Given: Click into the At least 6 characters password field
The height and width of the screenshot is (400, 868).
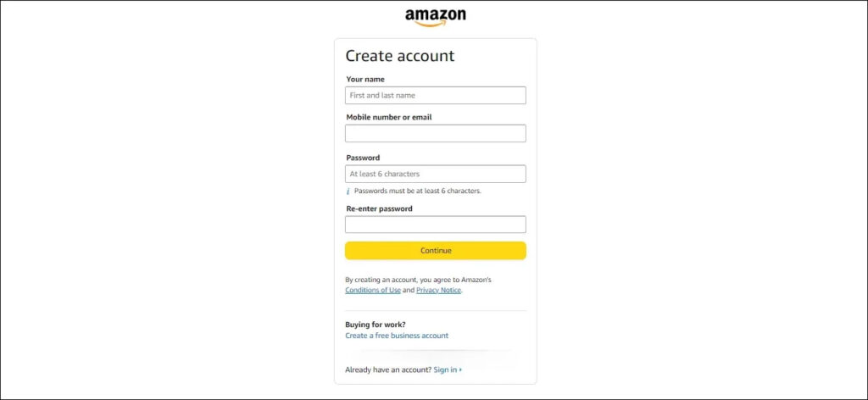Looking at the screenshot, I should (x=435, y=174).
